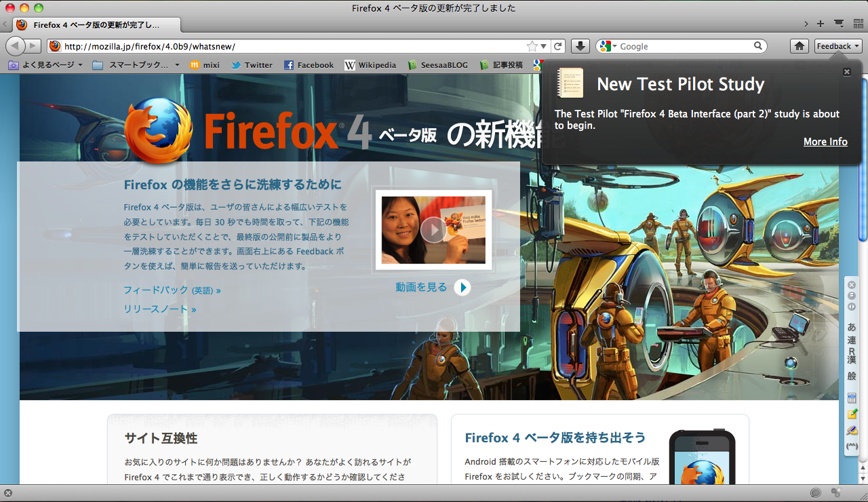Click the Firefox 4 ベータ版を持ち出そう heading
The width and height of the screenshot is (868, 502).
pyautogui.click(x=555, y=438)
